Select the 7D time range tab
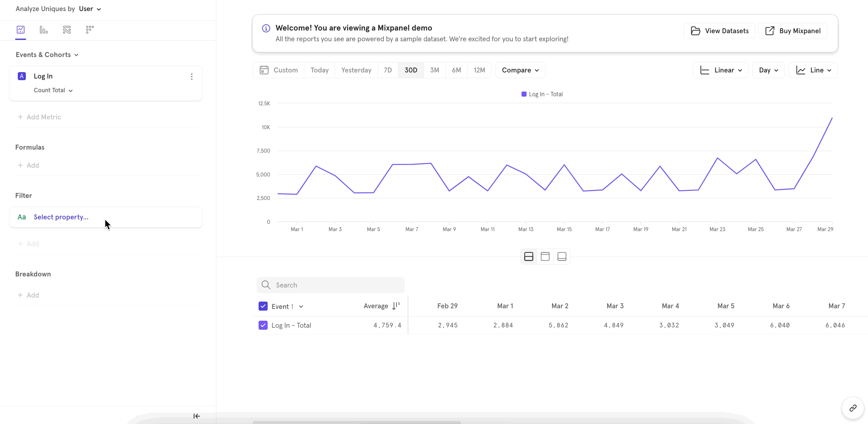The height and width of the screenshot is (424, 868). tap(387, 70)
